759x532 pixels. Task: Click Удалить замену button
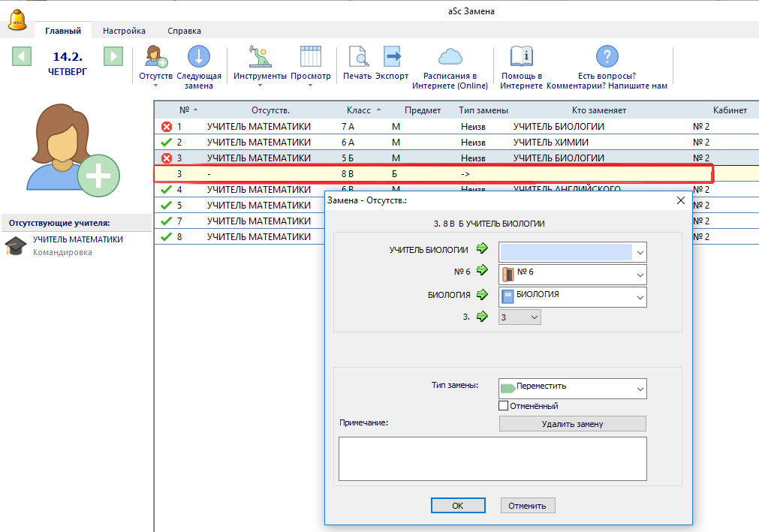573,424
